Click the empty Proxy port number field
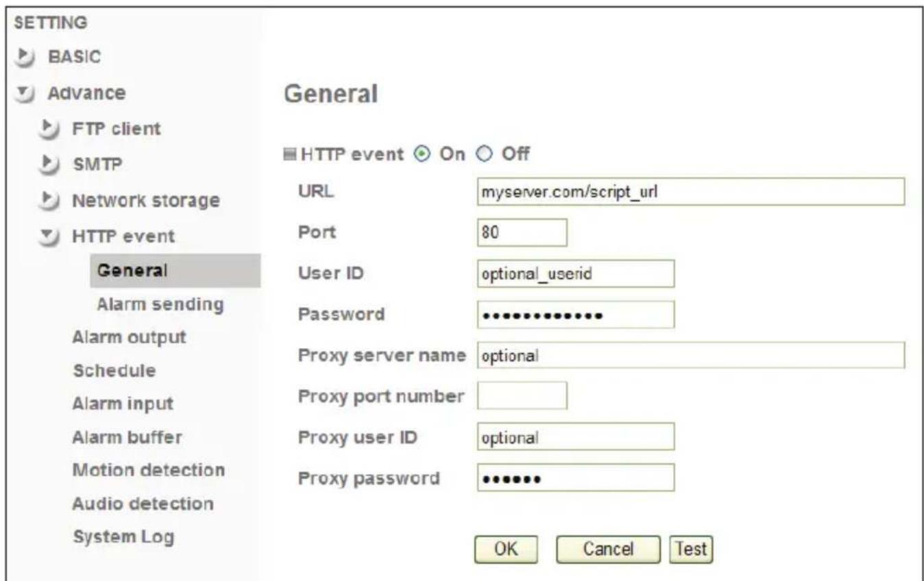The height and width of the screenshot is (581, 924). (x=522, y=395)
